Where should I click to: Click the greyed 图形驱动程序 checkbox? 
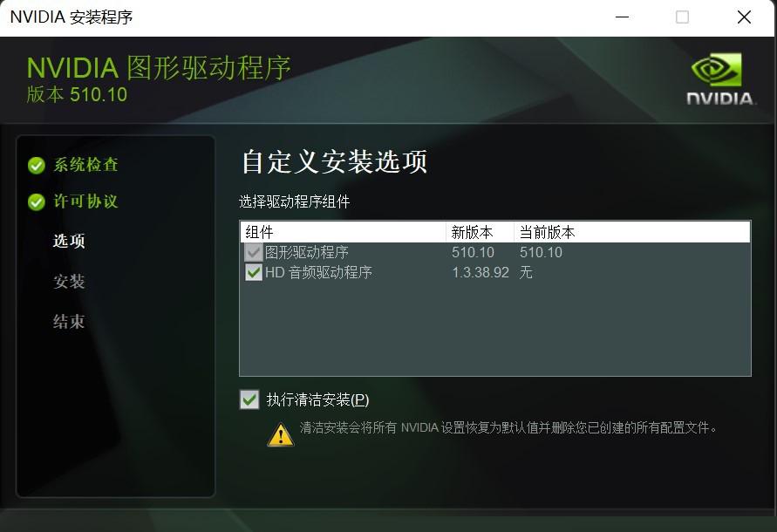click(x=253, y=252)
